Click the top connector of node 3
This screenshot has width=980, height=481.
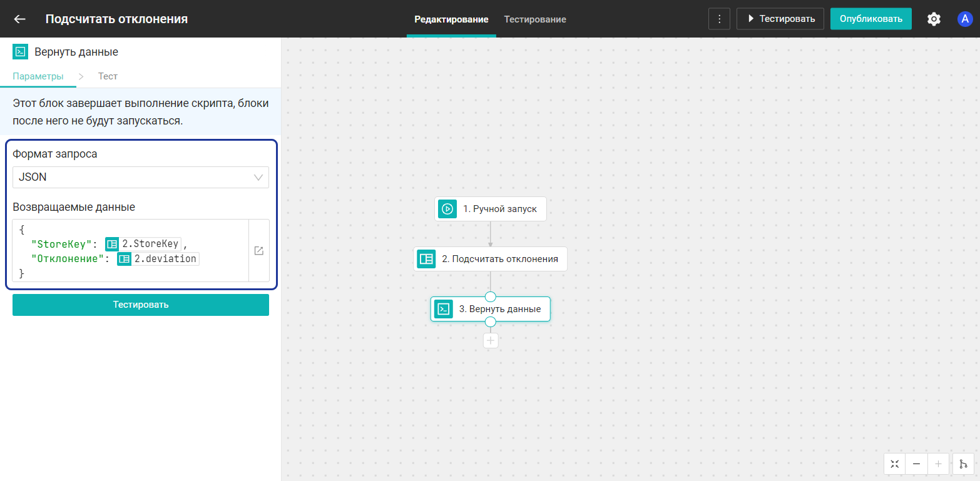(491, 296)
